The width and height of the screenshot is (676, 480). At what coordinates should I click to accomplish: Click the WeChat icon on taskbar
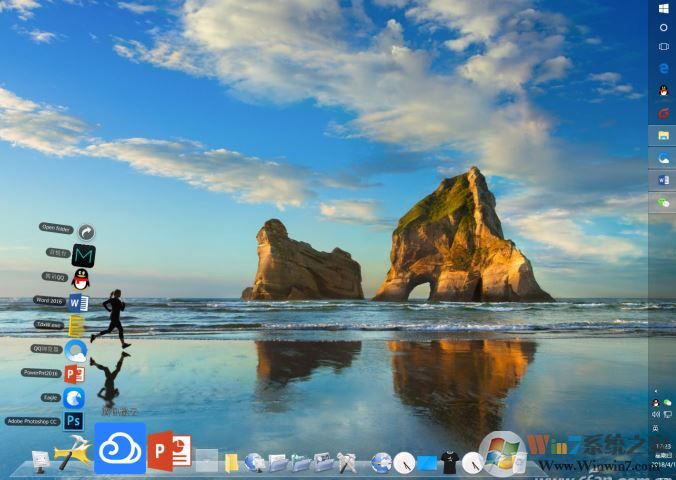point(663,202)
